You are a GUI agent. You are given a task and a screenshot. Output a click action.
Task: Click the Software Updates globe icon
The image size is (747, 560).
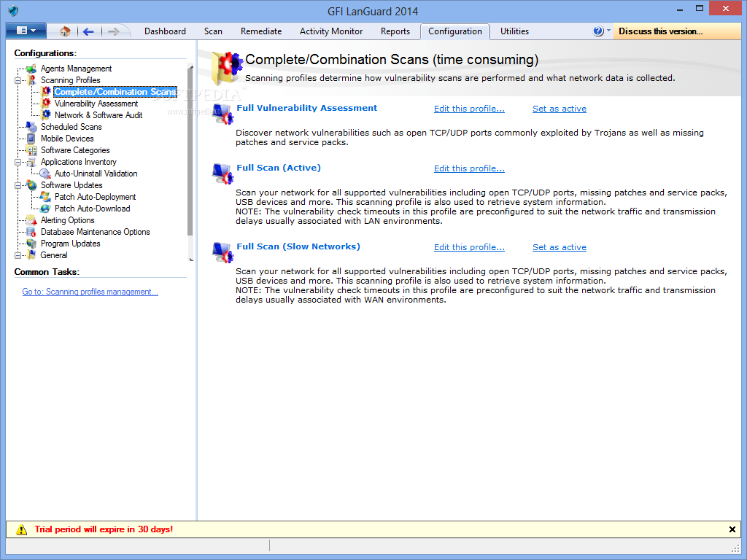pyautogui.click(x=31, y=184)
